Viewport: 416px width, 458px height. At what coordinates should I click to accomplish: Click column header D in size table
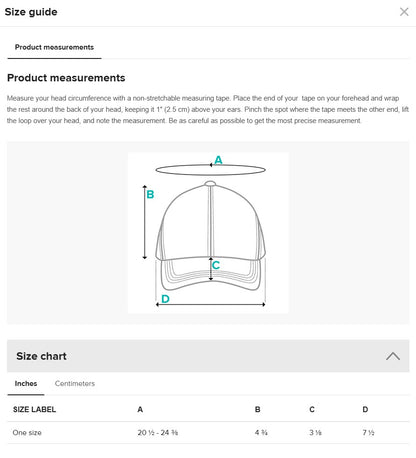click(x=365, y=409)
